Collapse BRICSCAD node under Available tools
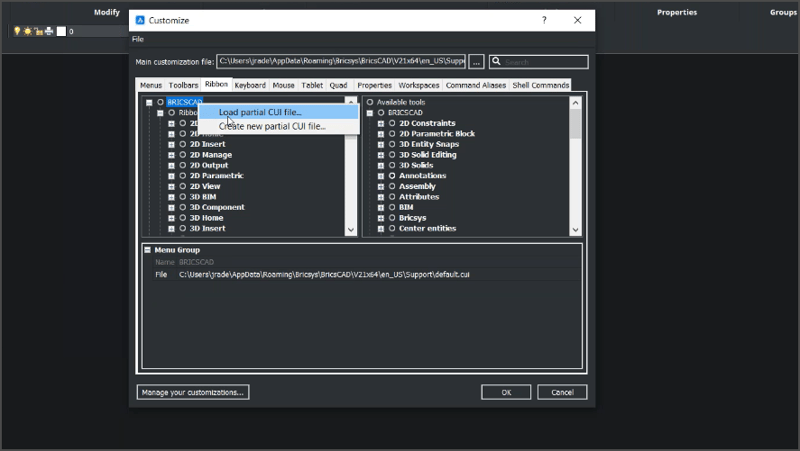Image resolution: width=800 pixels, height=451 pixels. [370, 113]
